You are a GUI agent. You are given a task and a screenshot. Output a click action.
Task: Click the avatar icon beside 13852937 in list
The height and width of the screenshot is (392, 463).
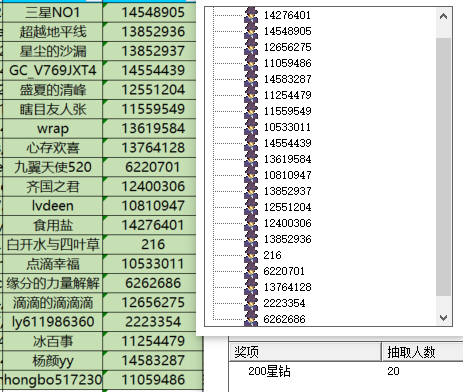click(251, 191)
